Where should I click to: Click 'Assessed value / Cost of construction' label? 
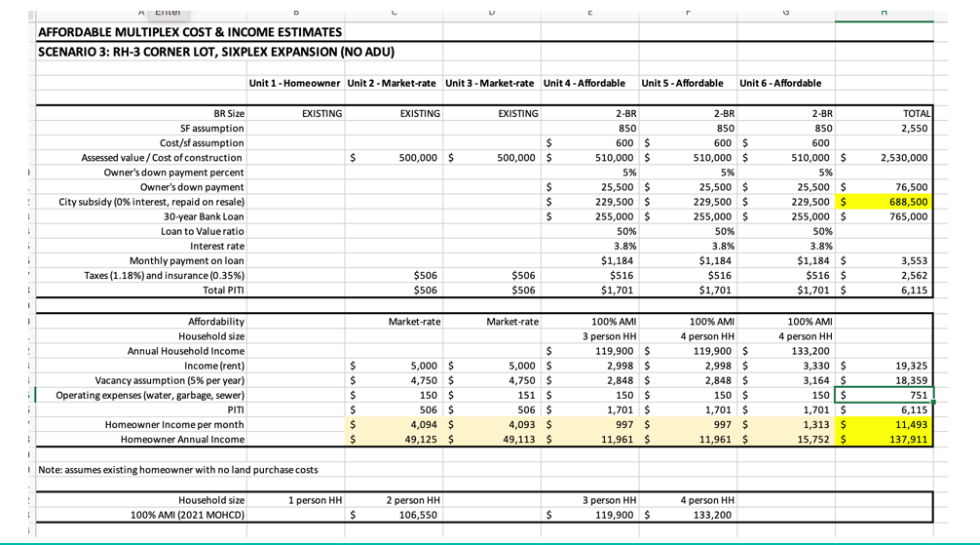pos(162,158)
